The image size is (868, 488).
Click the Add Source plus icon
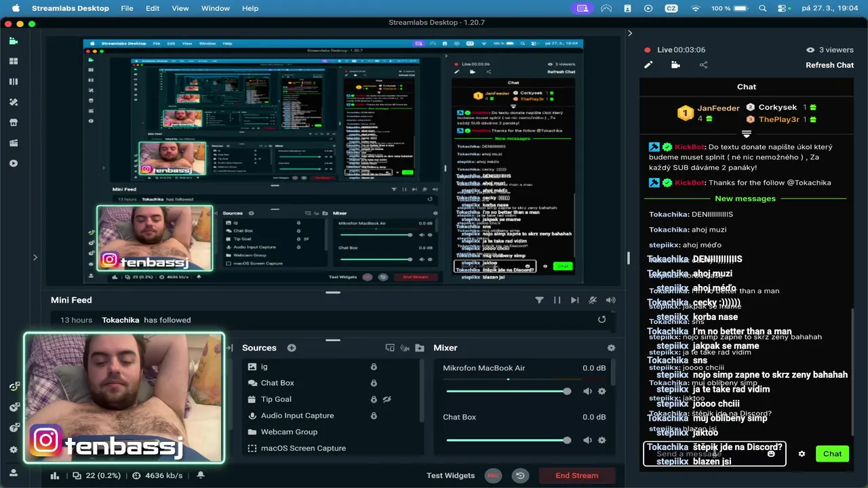292,348
